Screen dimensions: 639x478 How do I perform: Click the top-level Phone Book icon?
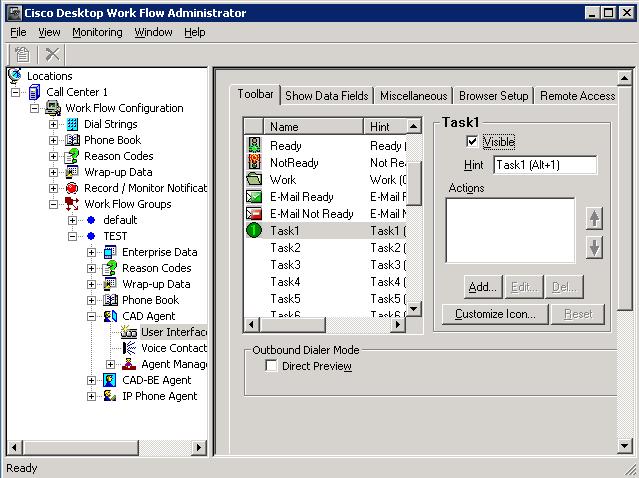pos(72,140)
